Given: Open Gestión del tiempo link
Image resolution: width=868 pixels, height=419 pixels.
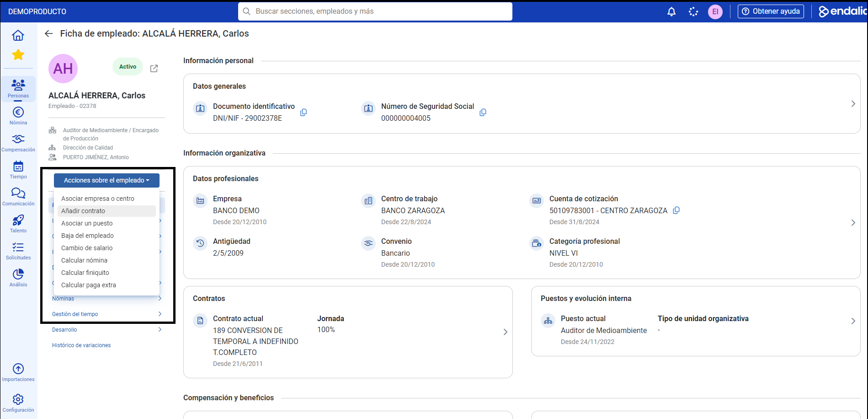Looking at the screenshot, I should point(75,314).
